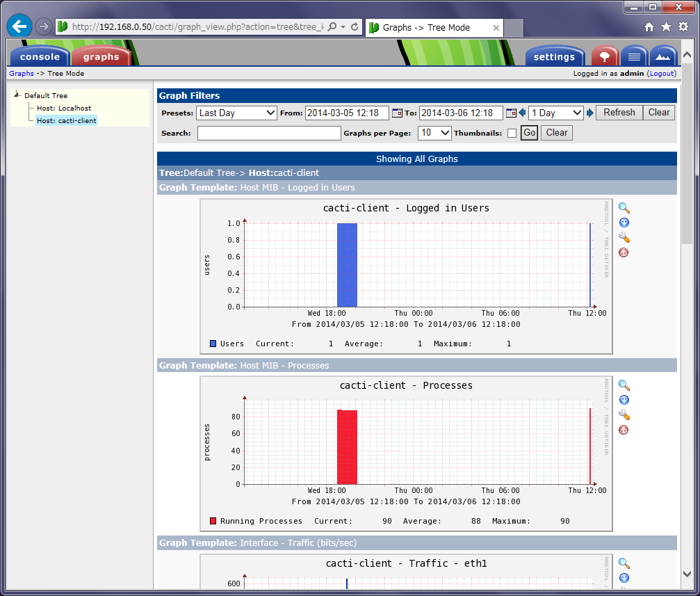Zoom the Processes graph
Viewport: 700px width, 596px height.
[x=624, y=385]
